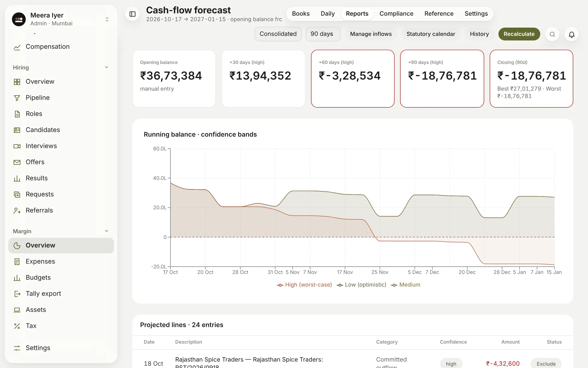Open the 90 days period dropdown
Image resolution: width=588 pixels, height=368 pixels.
tap(323, 34)
